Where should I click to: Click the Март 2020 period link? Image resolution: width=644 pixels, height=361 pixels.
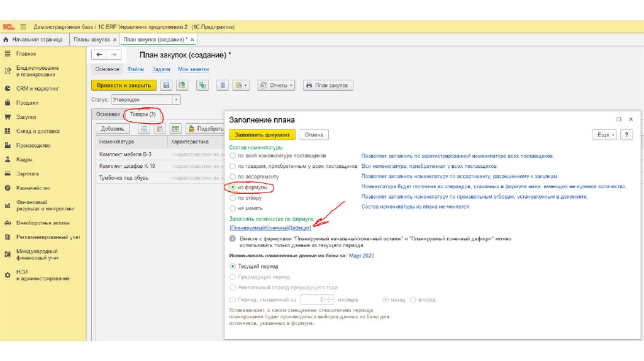pos(361,257)
